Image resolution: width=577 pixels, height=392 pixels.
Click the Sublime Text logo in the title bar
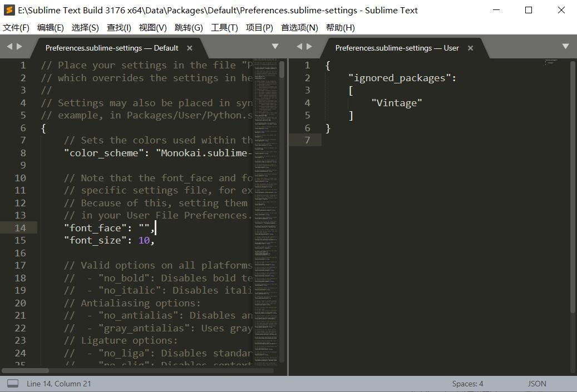(x=9, y=9)
